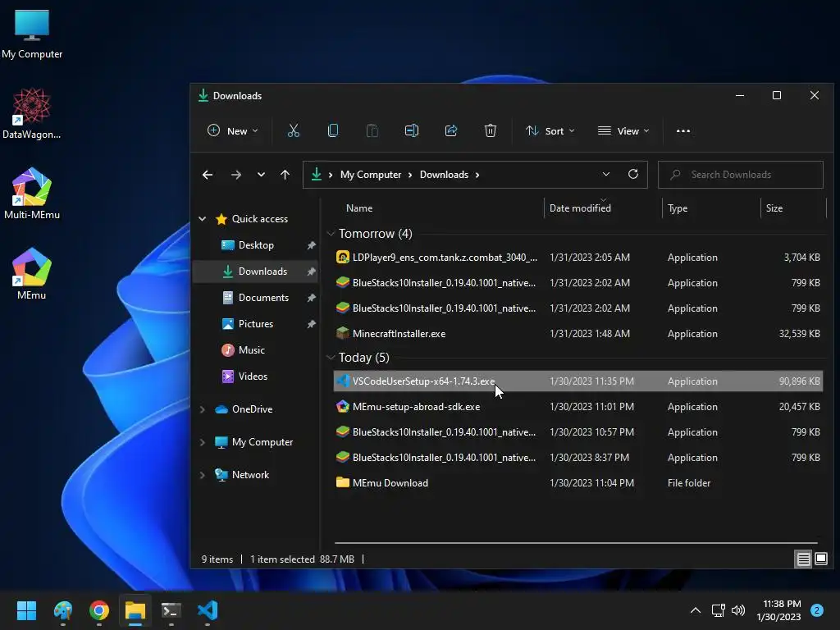840x630 pixels.
Task: Open the paint palette app on taskbar
Action: pos(62,610)
